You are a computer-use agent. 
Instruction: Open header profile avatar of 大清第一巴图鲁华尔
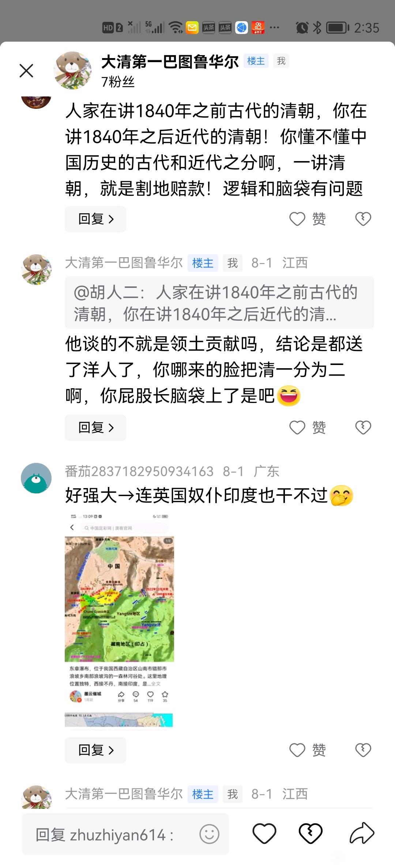tap(73, 71)
